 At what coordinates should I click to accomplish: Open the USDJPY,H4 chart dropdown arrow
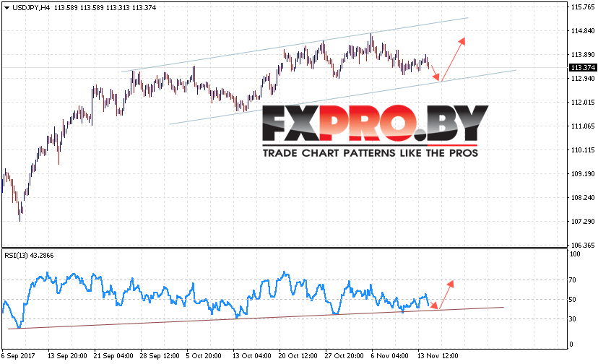(x=7, y=8)
